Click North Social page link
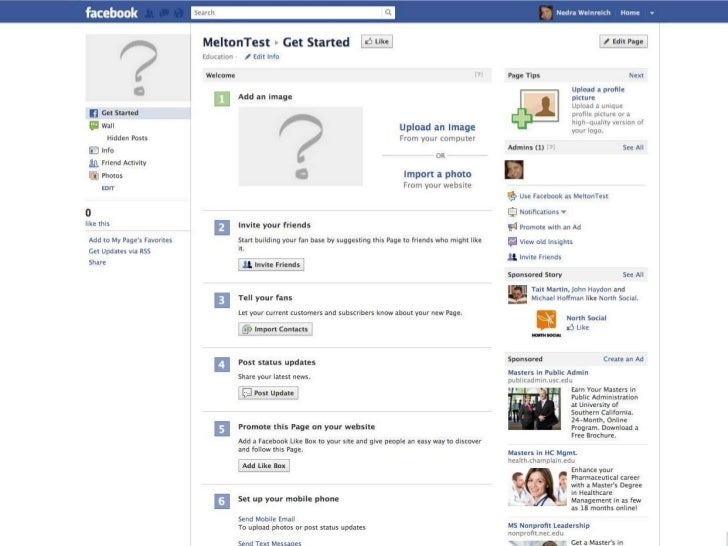 586,318
